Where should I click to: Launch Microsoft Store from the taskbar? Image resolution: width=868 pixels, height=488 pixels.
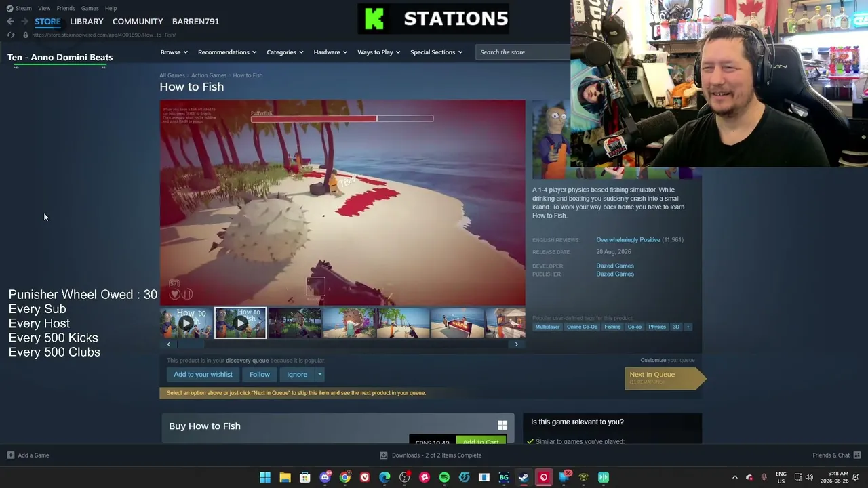(x=305, y=477)
